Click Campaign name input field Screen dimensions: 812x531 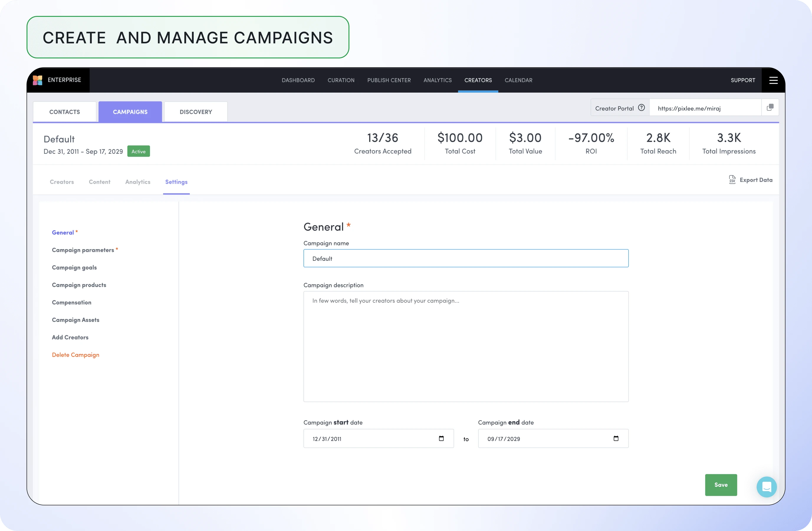(x=466, y=258)
